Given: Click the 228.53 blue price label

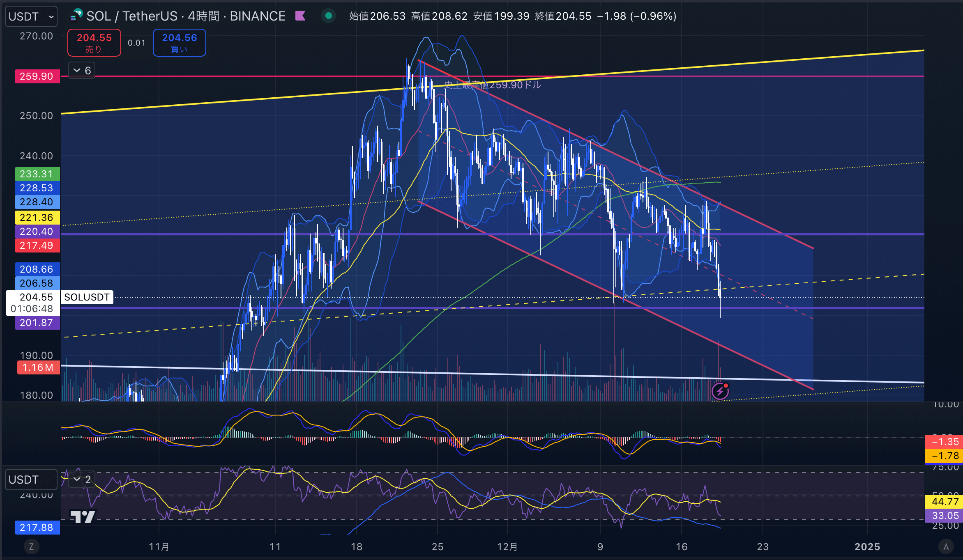Looking at the screenshot, I should click(x=37, y=188).
